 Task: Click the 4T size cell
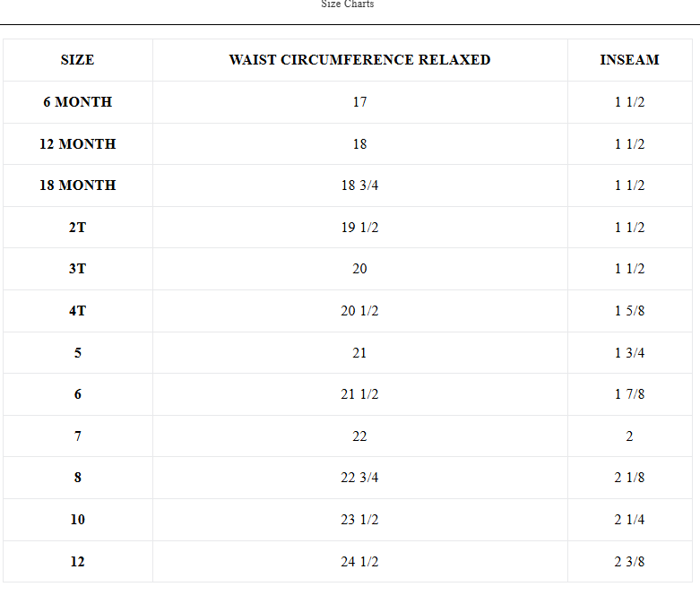coord(78,311)
